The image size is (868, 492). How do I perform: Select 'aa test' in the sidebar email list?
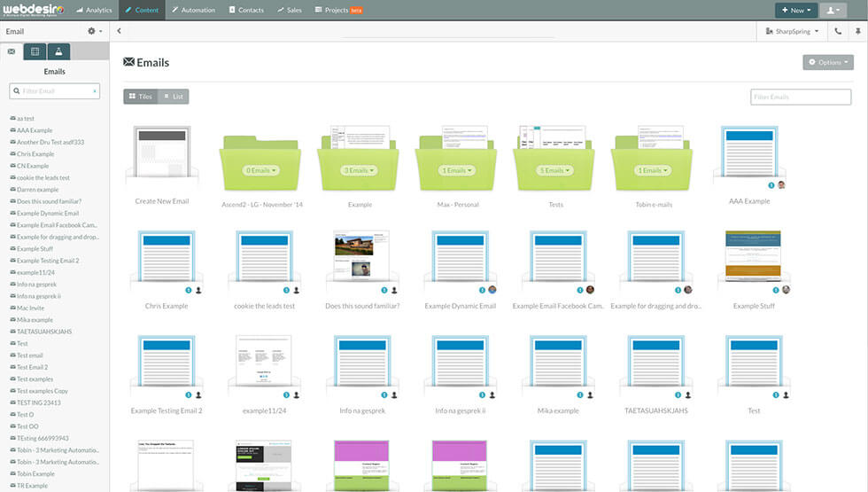pos(23,119)
